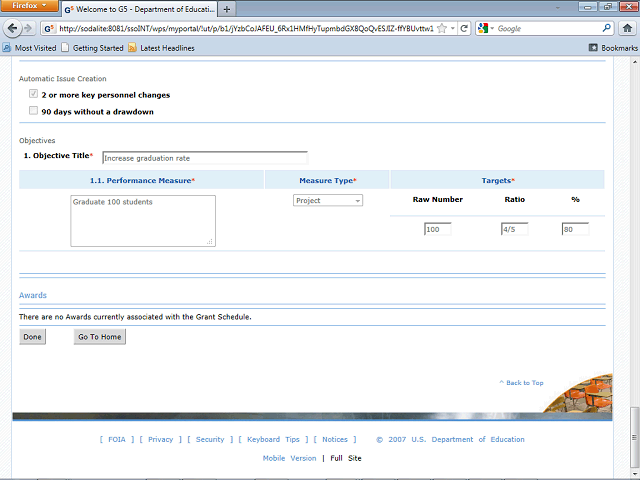Click the Measure Type column header
This screenshot has height=480, width=640.
pyautogui.click(x=328, y=180)
